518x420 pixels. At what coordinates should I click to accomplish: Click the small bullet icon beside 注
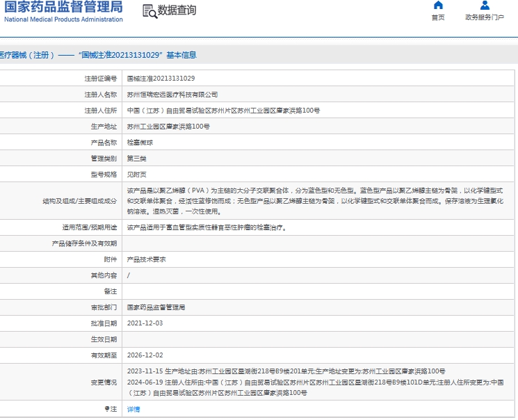106,409
